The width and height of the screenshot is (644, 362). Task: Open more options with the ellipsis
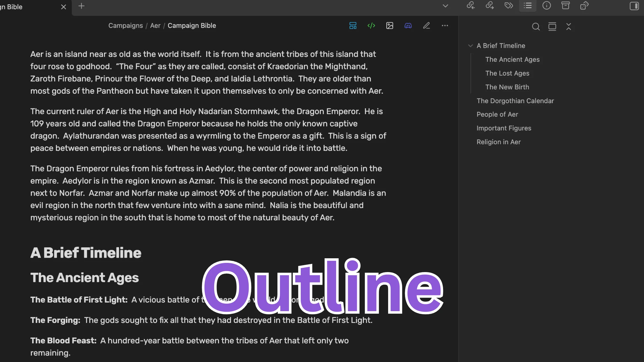(445, 26)
